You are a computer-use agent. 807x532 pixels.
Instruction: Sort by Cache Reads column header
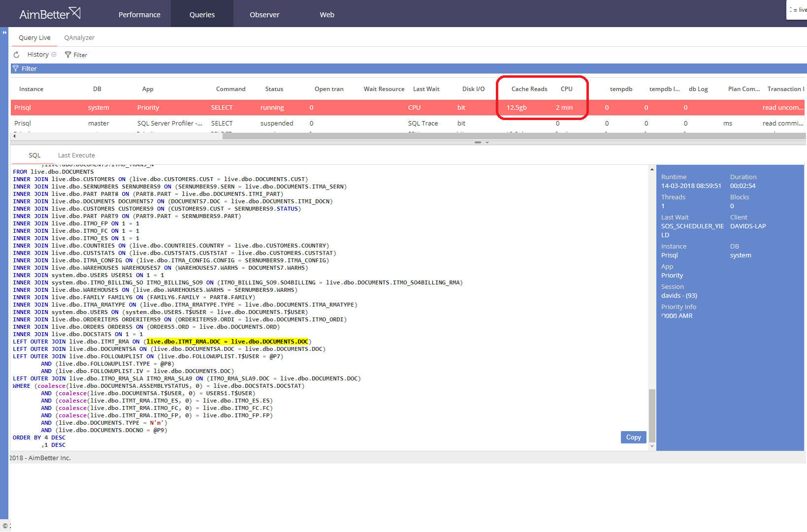point(529,89)
